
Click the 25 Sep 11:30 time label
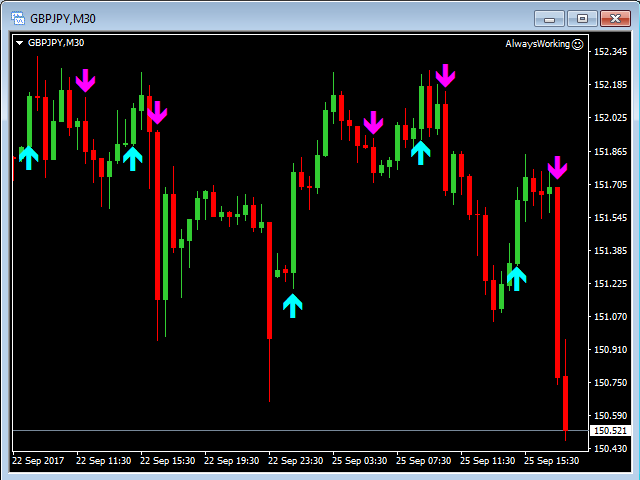[487, 461]
